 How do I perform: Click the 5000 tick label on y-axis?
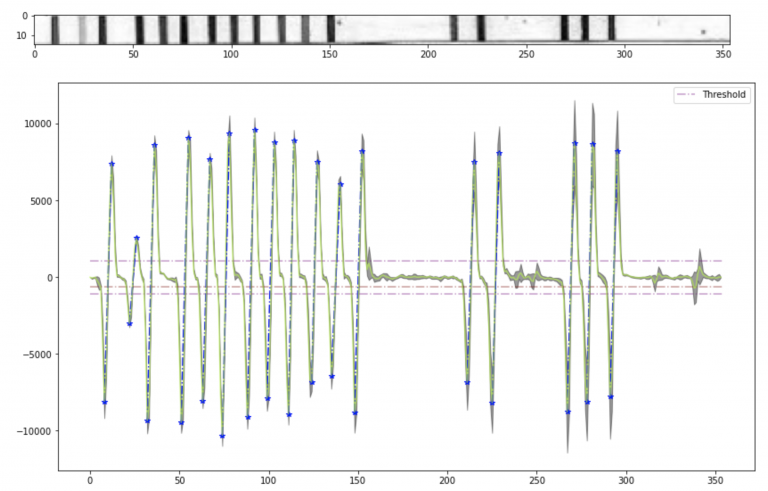(41, 201)
